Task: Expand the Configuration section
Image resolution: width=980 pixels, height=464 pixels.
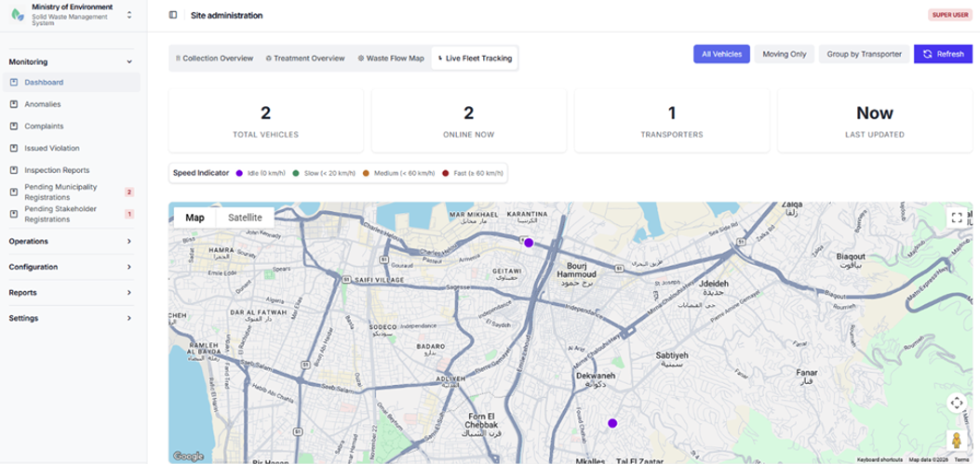Action: click(72, 267)
